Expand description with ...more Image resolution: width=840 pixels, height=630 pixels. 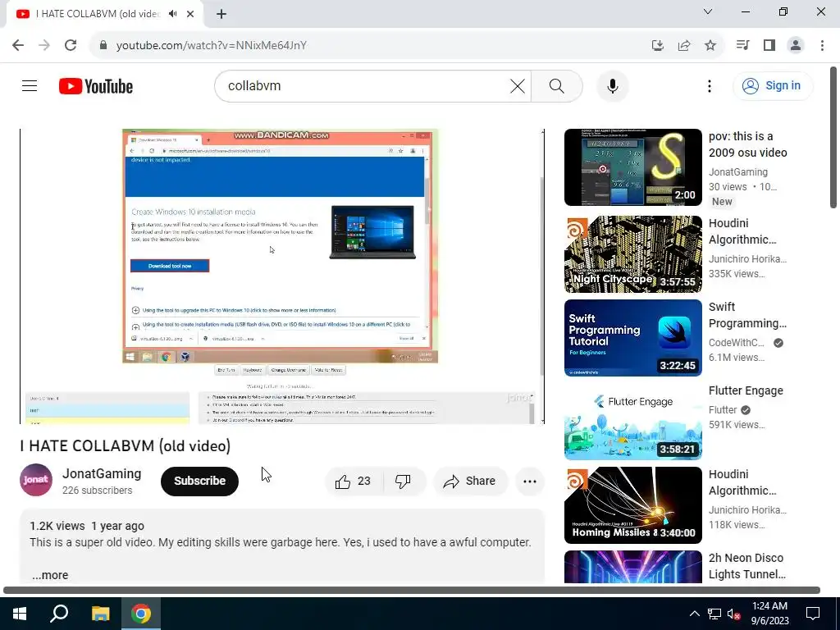coord(50,575)
